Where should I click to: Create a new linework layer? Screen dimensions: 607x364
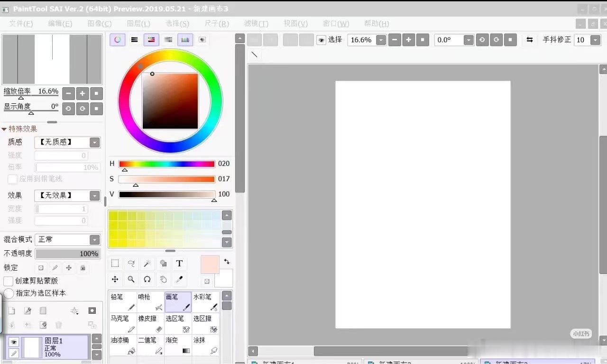pyautogui.click(x=28, y=311)
